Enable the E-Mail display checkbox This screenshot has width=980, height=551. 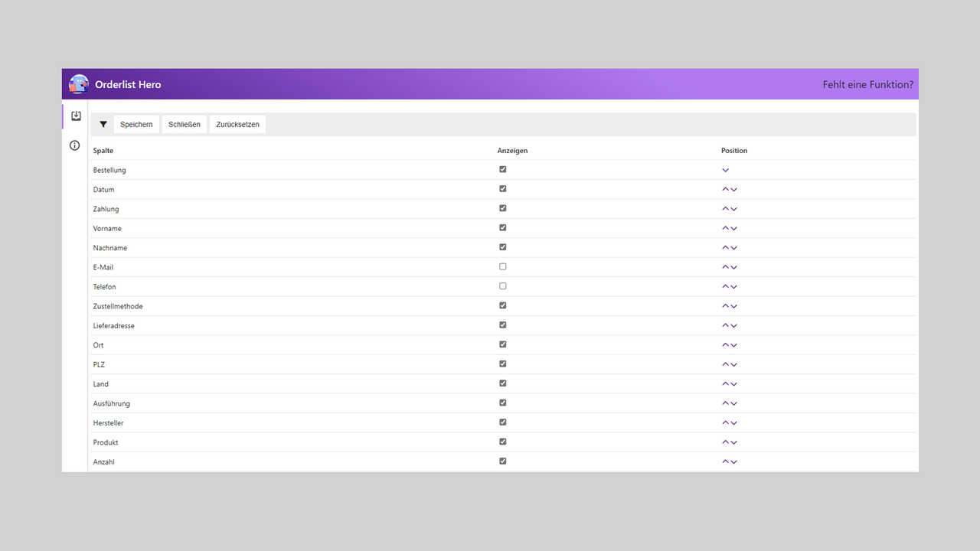click(x=503, y=266)
